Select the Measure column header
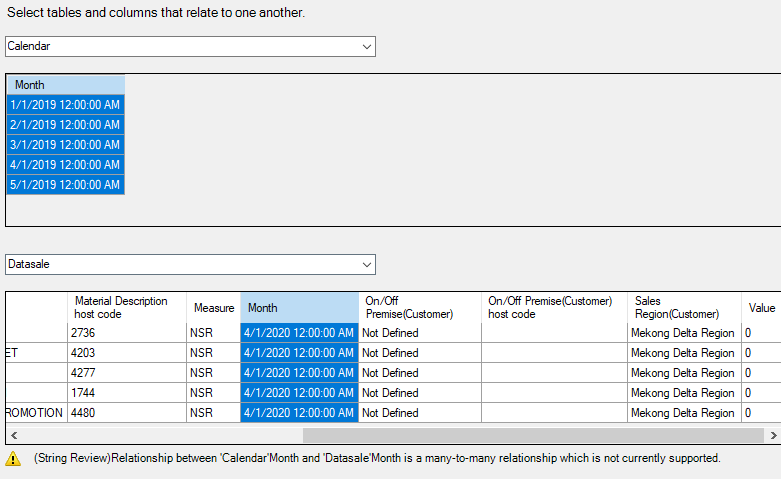The width and height of the screenshot is (781, 479). pyautogui.click(x=213, y=308)
